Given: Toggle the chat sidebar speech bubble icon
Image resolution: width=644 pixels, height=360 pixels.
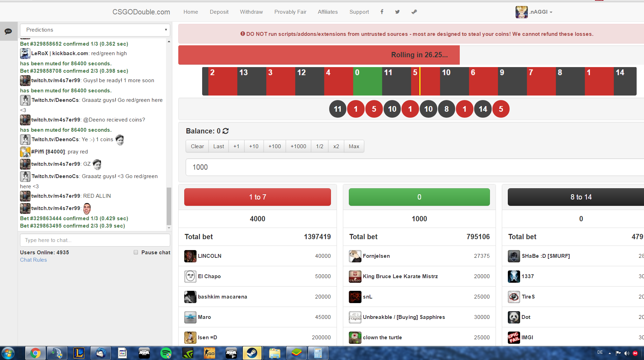Looking at the screenshot, I should point(8,31).
